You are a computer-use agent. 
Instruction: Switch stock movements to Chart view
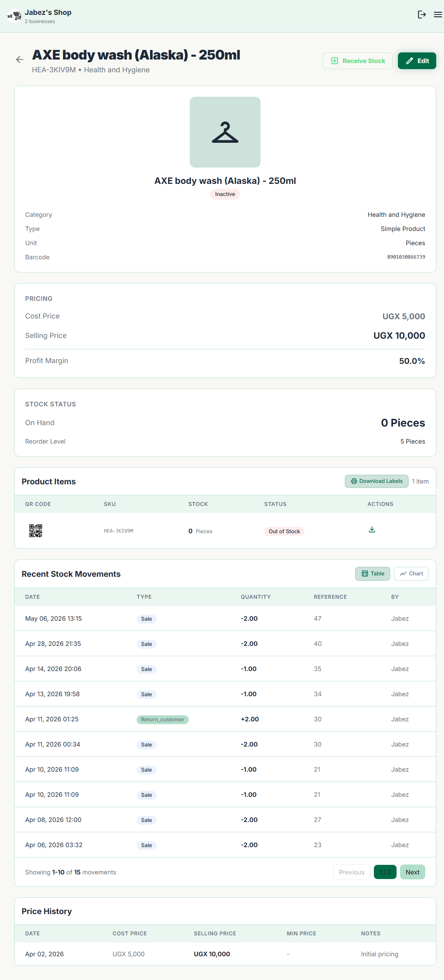pos(411,574)
